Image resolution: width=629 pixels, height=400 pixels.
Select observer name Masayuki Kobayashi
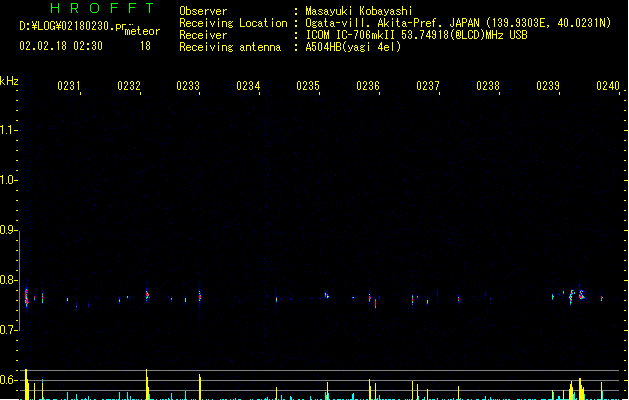(x=359, y=11)
